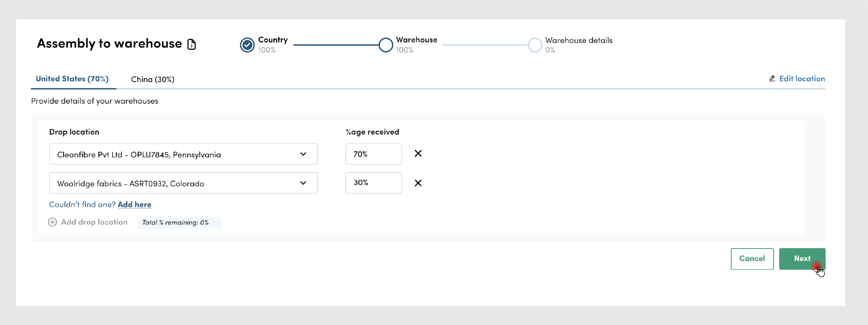Viewport: 868px width, 325px height.
Task: Click the Add here link
Action: click(x=134, y=204)
